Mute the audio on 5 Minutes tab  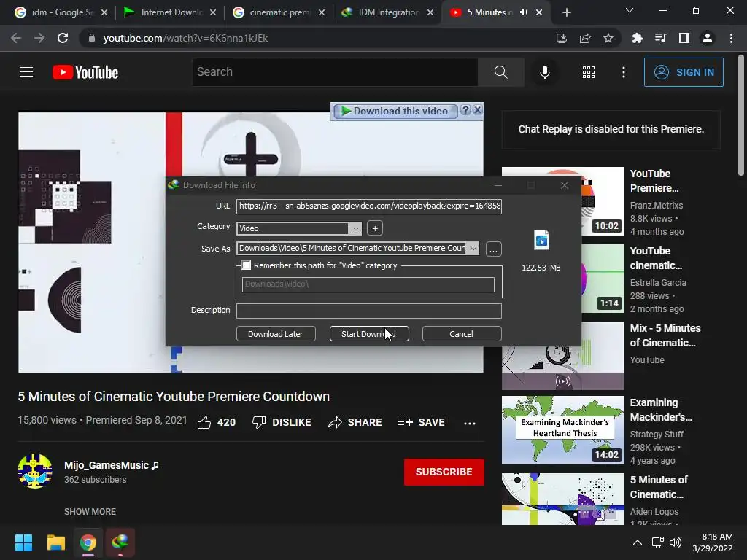[x=524, y=12]
